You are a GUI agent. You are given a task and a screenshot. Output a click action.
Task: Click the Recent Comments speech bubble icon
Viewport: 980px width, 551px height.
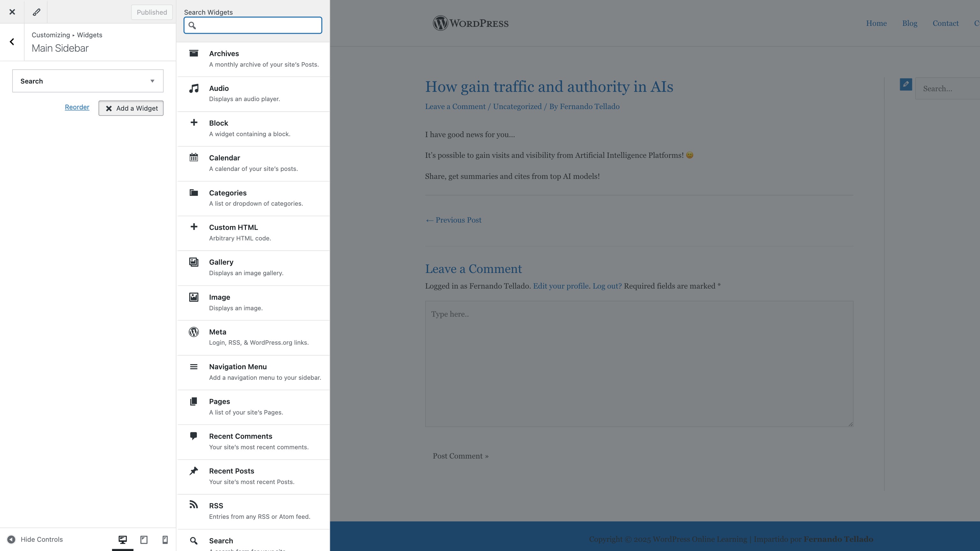[194, 436]
